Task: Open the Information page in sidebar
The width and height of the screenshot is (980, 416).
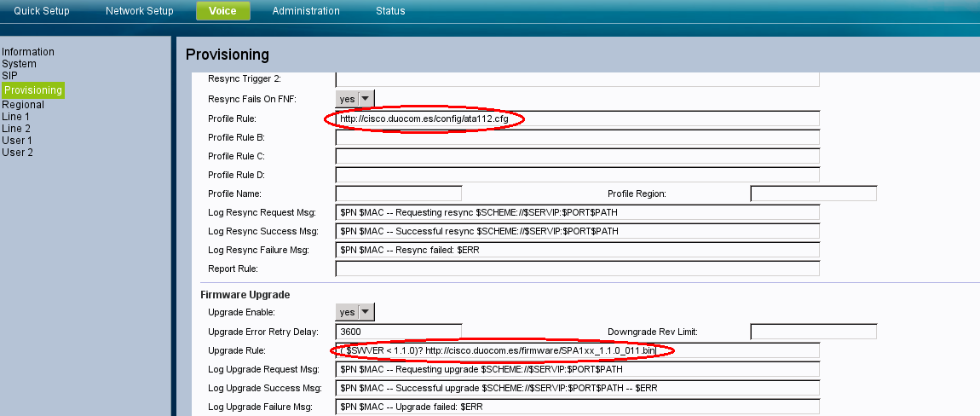Action: [x=28, y=52]
